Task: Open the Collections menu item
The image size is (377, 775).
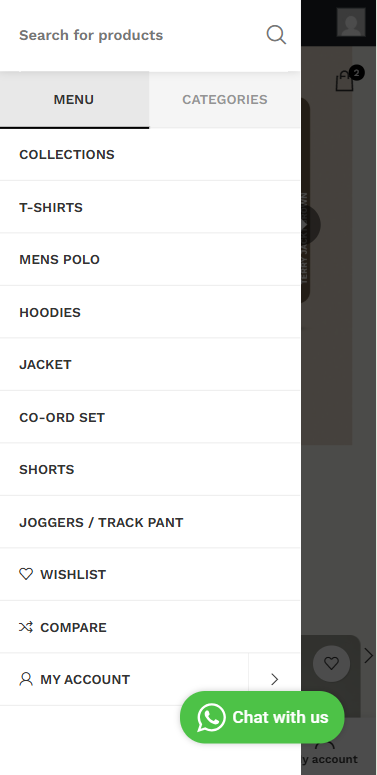Action: click(x=150, y=155)
